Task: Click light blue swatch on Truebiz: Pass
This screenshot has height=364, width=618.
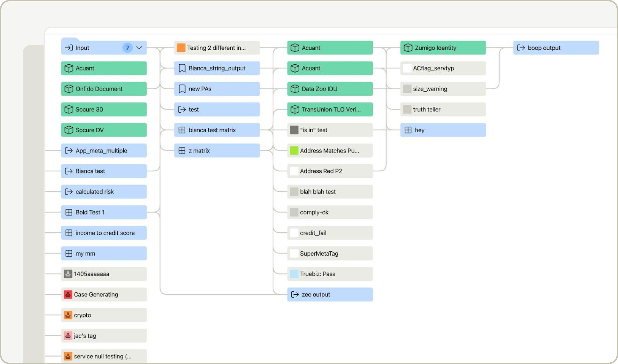Action: click(294, 274)
